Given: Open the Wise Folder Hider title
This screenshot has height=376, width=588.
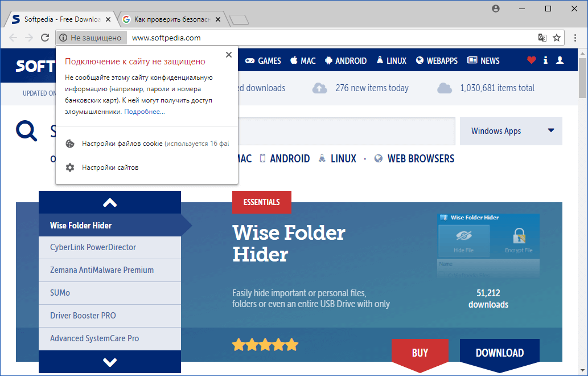Looking at the screenshot, I should pos(289,243).
